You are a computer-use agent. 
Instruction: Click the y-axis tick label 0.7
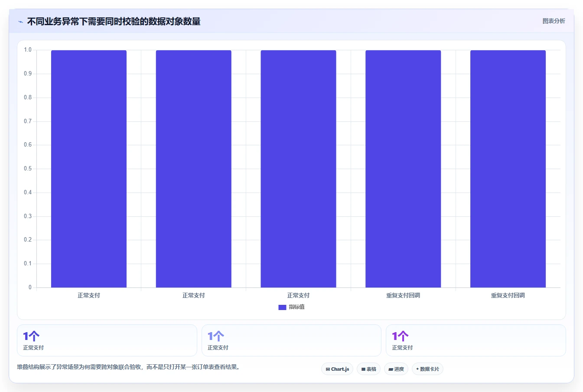[28, 121]
